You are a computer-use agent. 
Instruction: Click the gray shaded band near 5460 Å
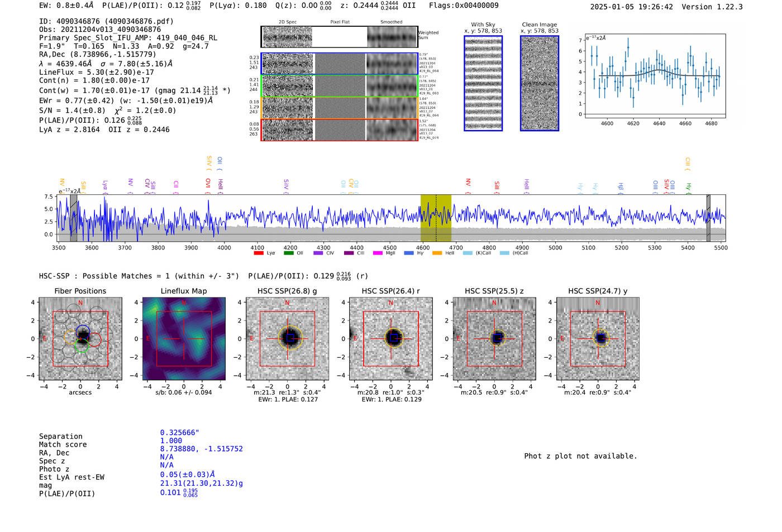click(708, 218)
